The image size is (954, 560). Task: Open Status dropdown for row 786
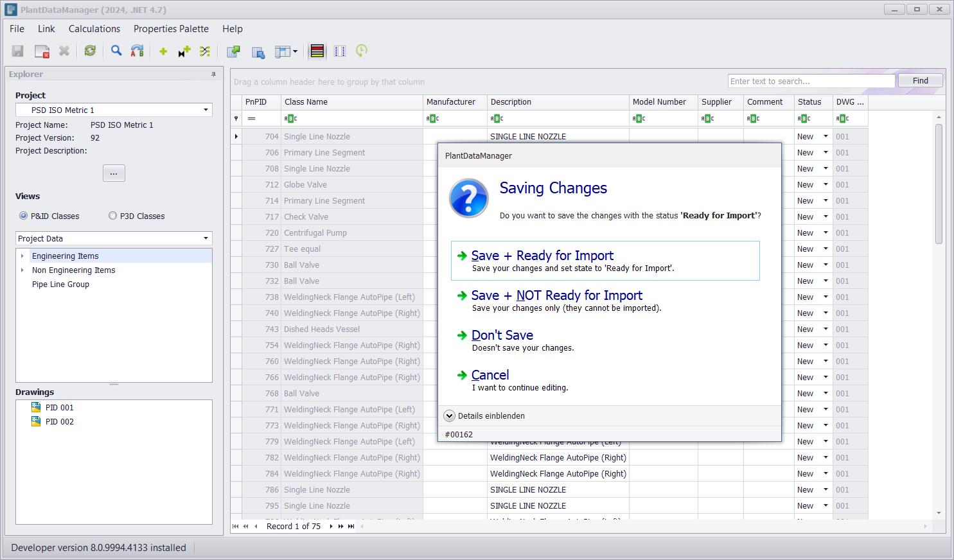pyautogui.click(x=826, y=489)
